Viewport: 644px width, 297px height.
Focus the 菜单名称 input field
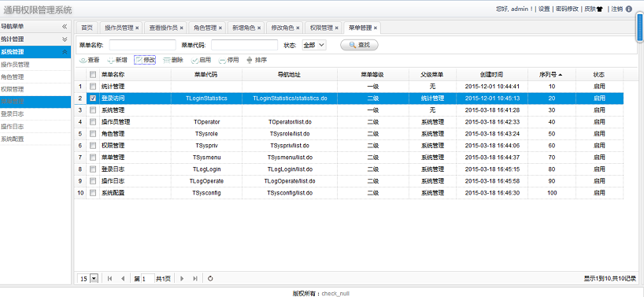click(x=142, y=45)
